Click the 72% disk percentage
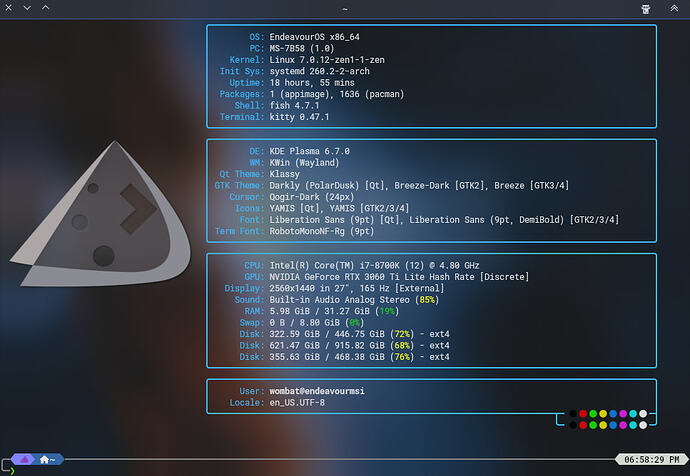The width and height of the screenshot is (690, 476). (x=402, y=334)
